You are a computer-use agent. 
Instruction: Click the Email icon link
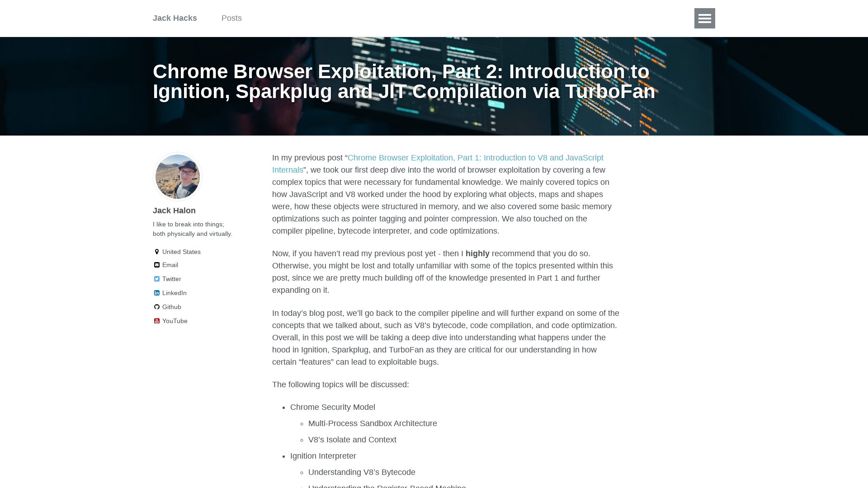tap(156, 264)
